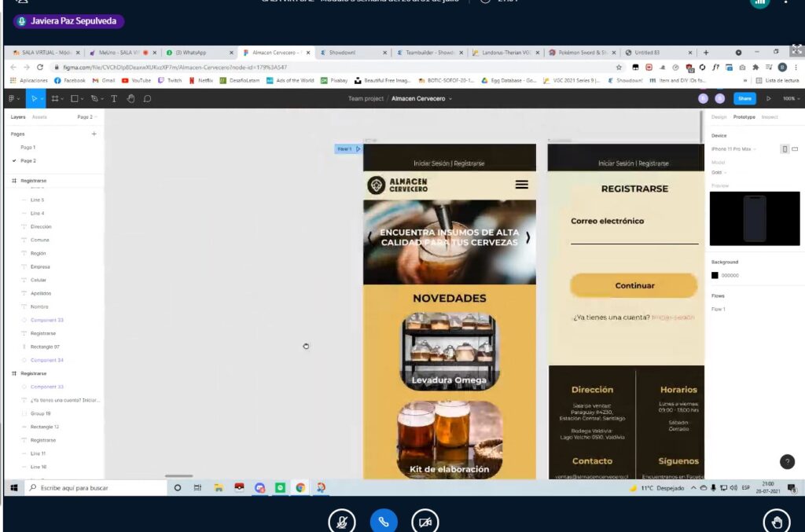
Task: Open the Gold model dropdown
Action: coord(719,172)
